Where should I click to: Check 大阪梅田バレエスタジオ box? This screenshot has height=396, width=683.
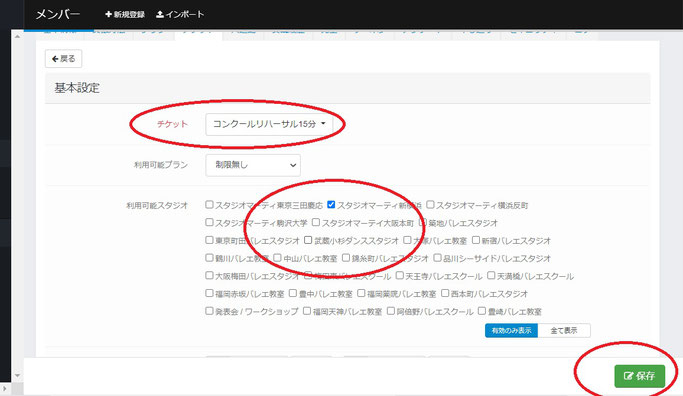click(x=210, y=275)
